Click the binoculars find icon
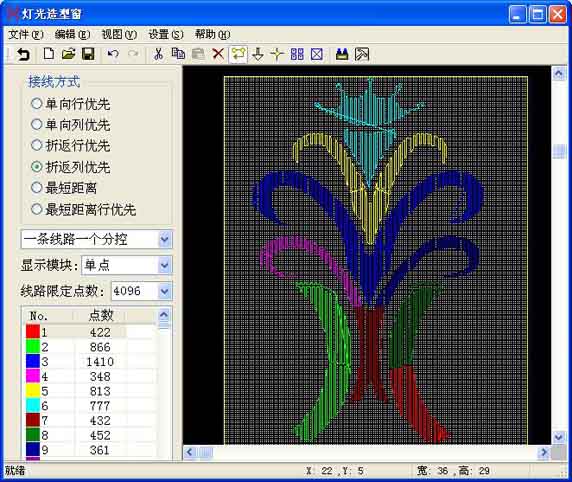 point(342,54)
